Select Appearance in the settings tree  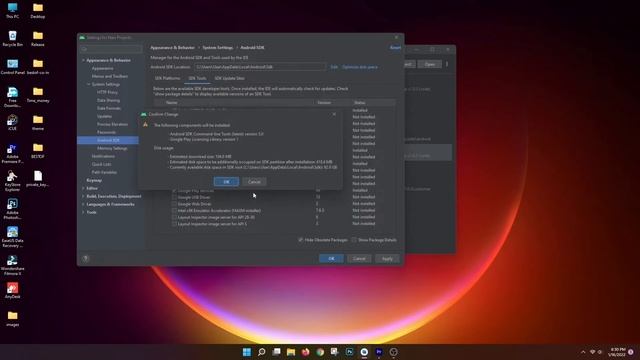tap(102, 68)
